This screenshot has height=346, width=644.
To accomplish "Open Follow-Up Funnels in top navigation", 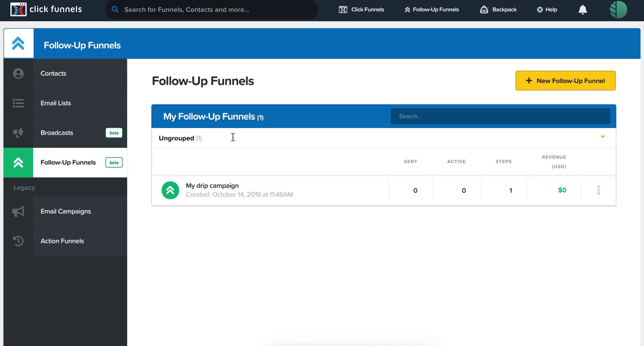I will [431, 9].
